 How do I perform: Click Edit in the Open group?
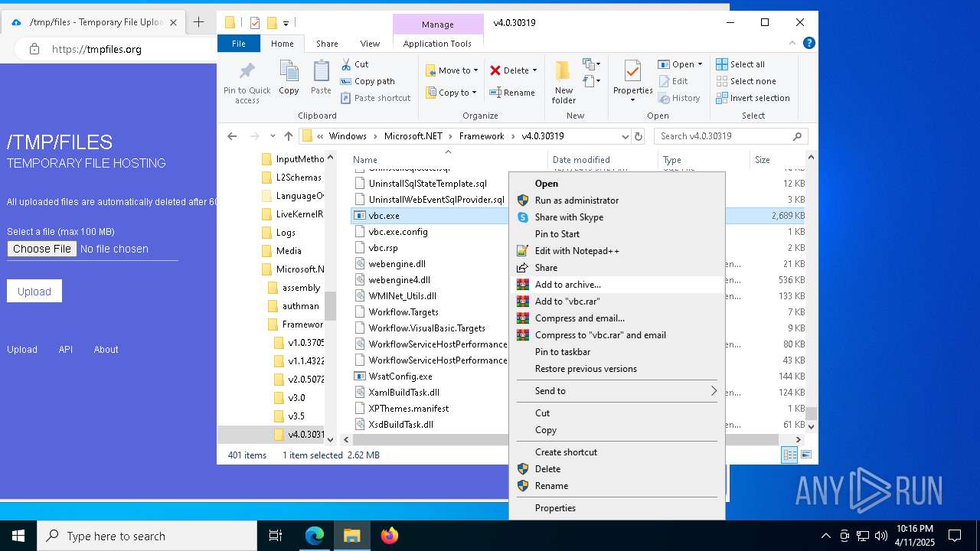673,81
